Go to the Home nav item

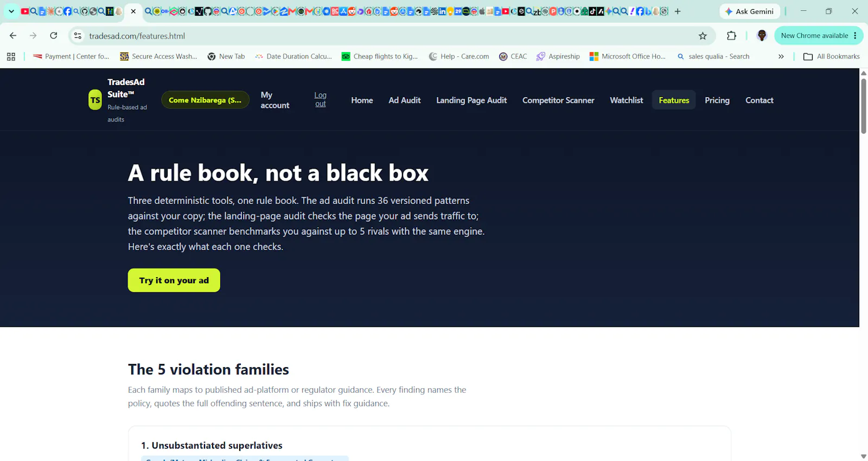coord(362,100)
